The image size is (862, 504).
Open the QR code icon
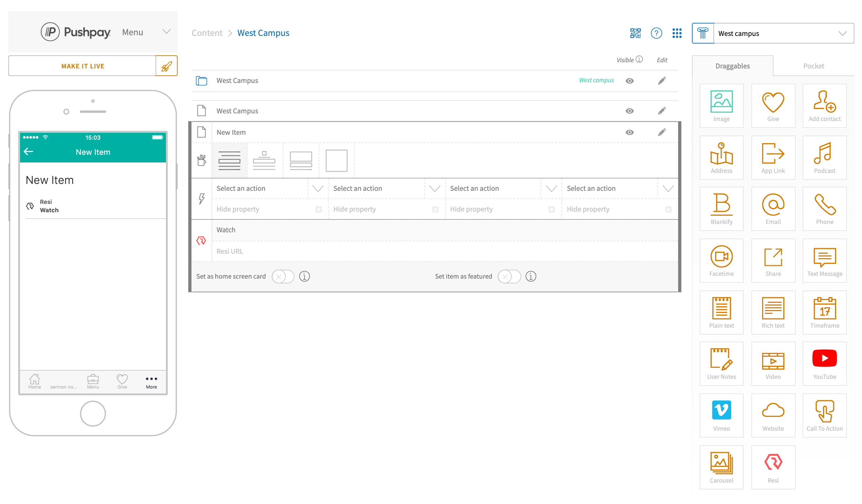pos(635,33)
